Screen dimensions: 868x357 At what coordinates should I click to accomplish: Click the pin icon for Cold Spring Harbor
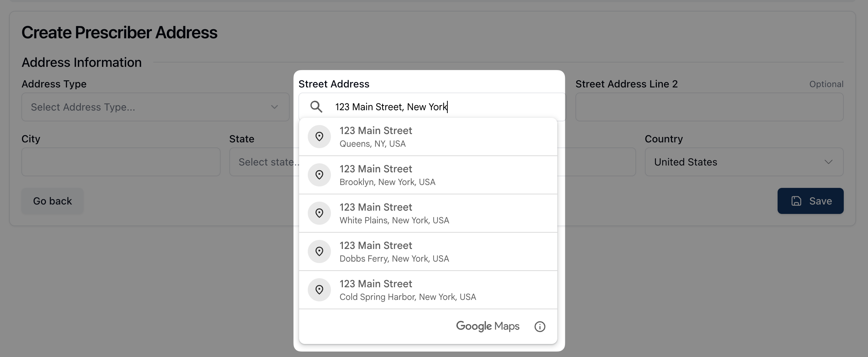coord(319,290)
